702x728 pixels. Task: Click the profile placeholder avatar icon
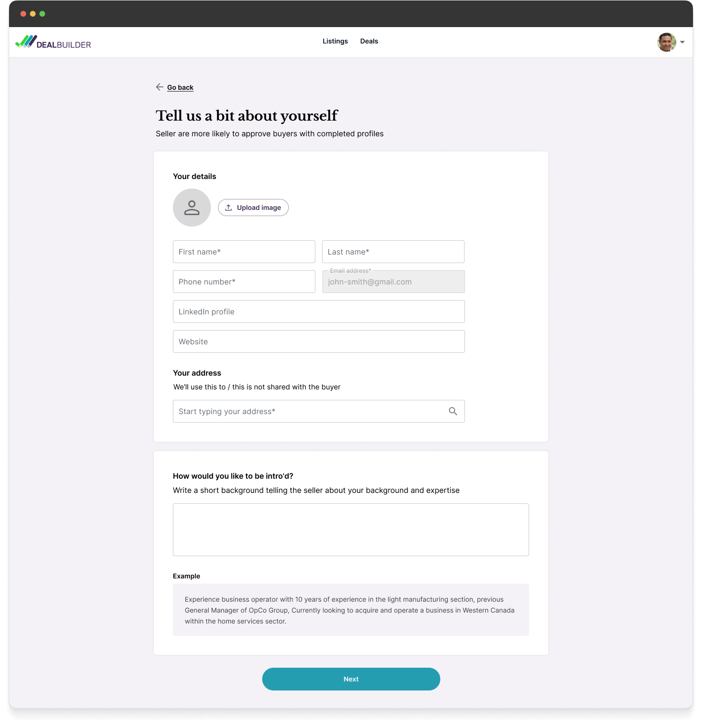(x=192, y=208)
